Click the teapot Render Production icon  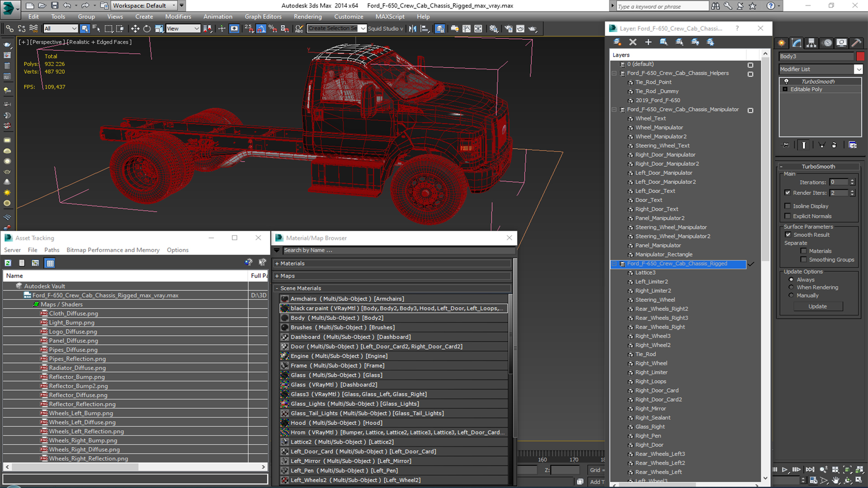533,28
